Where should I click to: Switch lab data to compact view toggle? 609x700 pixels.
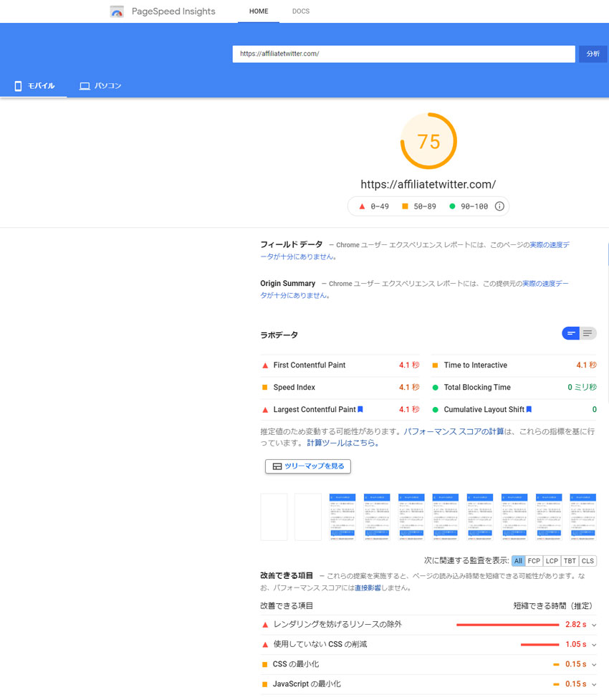(x=570, y=333)
